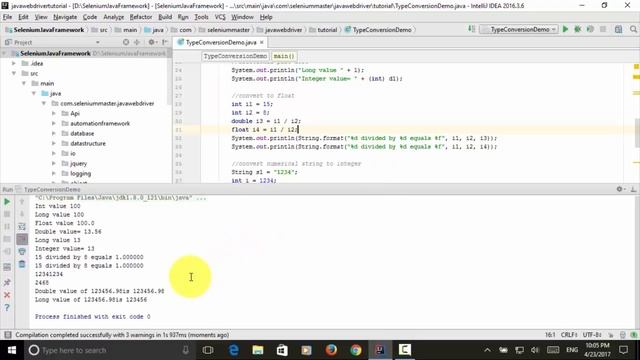Close Run tab with red X
640x360 pixels.
pyautogui.click(x=7, y=295)
